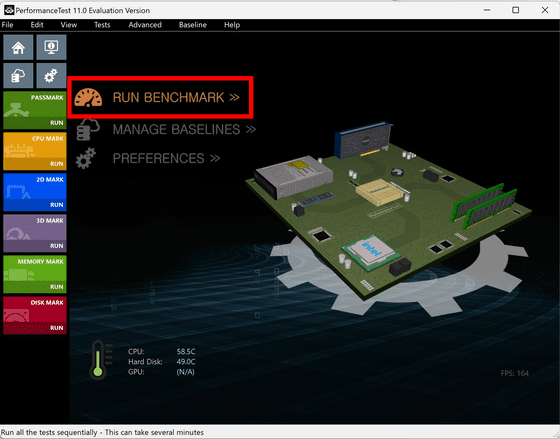Click the large Preferences gears icon
This screenshot has width=560, height=439.
point(86,158)
